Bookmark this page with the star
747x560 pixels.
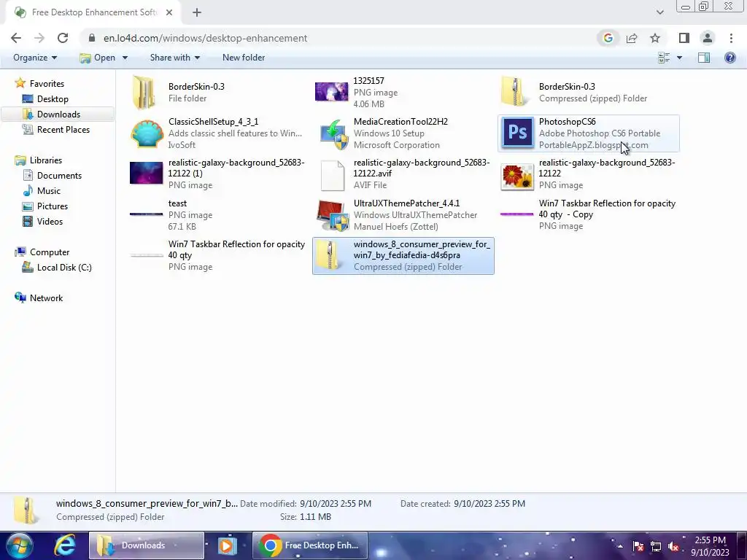655,38
